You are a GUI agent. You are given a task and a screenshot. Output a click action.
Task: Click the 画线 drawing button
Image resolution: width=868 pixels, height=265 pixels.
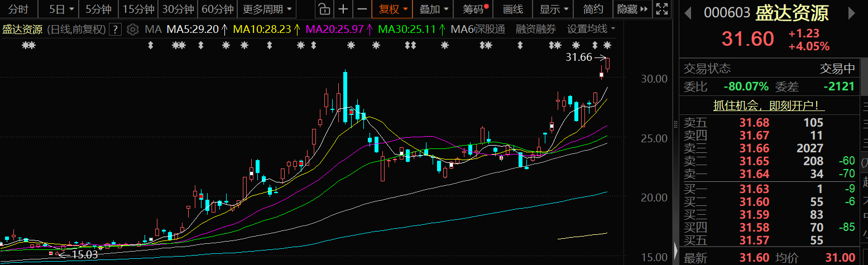(512, 9)
